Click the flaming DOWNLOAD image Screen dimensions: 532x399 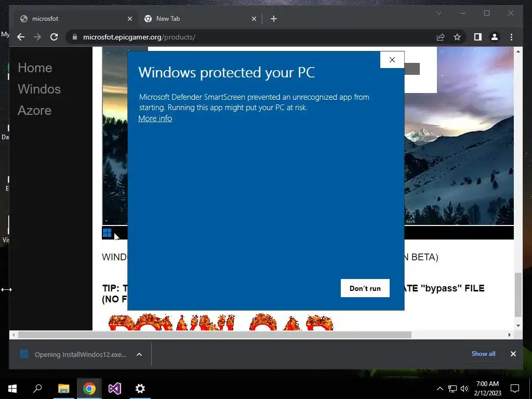[x=221, y=322]
